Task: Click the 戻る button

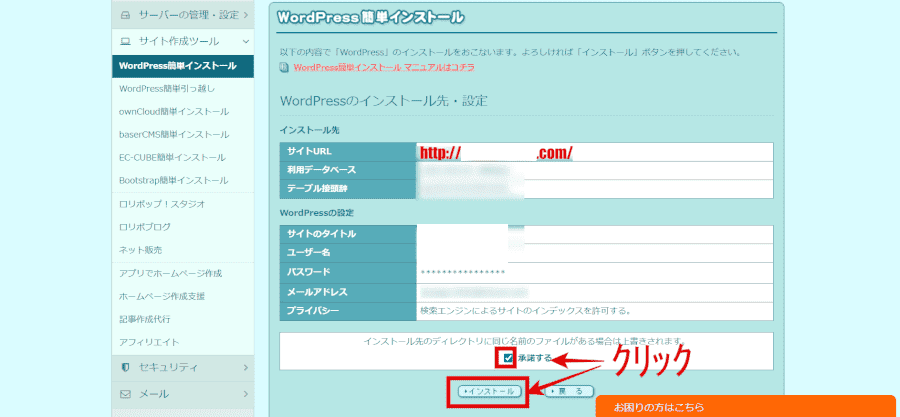Action: [569, 391]
